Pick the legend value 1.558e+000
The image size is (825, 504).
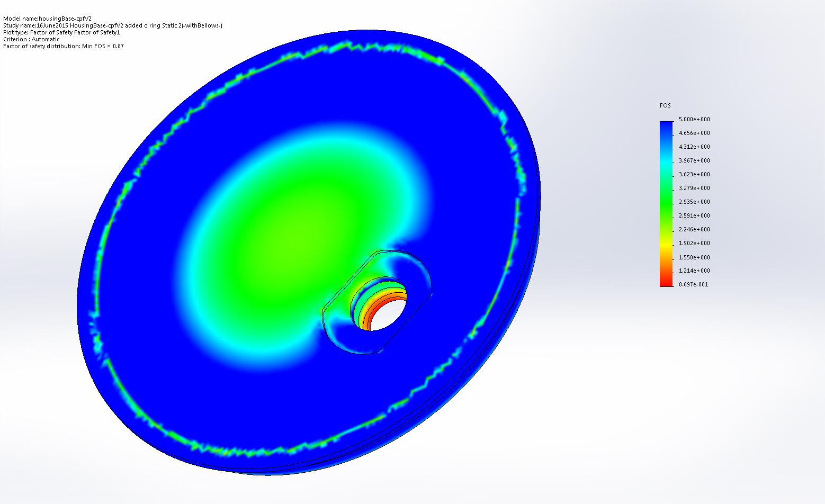pos(694,257)
